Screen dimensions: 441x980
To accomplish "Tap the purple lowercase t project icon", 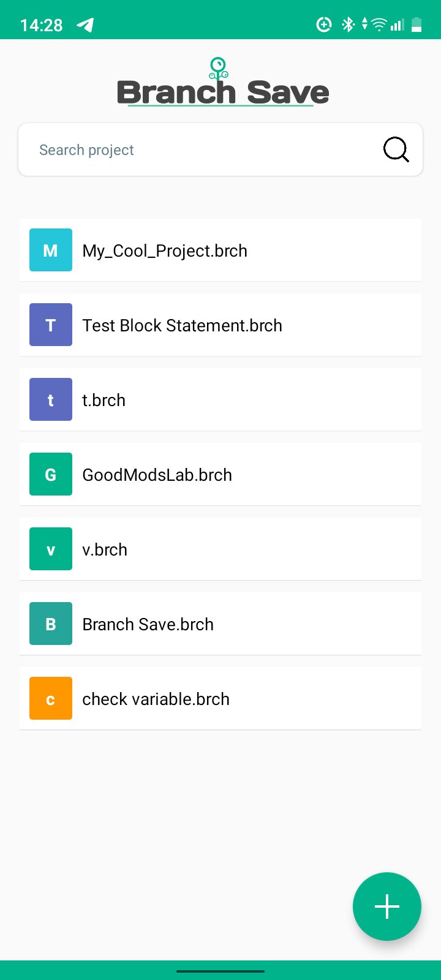I will pyautogui.click(x=51, y=399).
